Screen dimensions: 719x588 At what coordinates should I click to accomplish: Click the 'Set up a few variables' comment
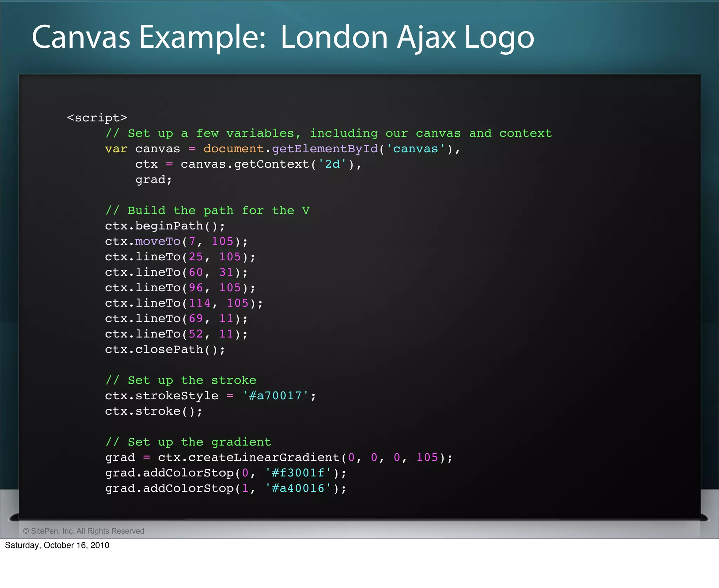[x=328, y=133]
